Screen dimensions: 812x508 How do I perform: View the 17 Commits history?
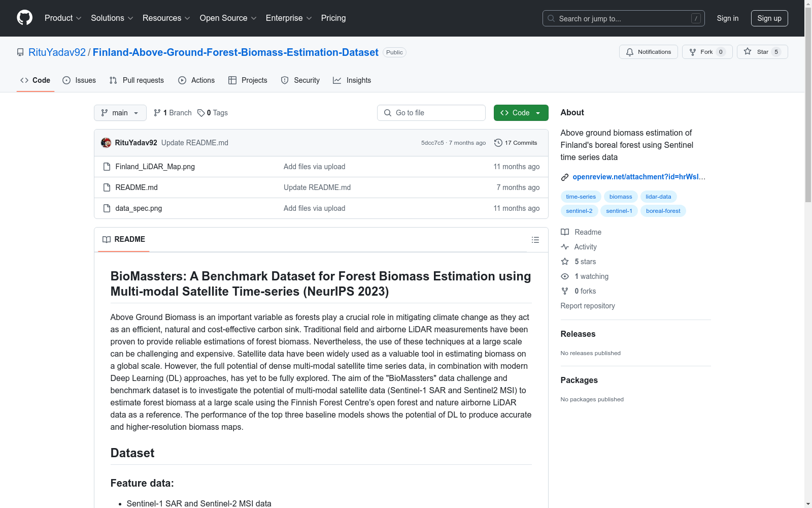(x=516, y=143)
